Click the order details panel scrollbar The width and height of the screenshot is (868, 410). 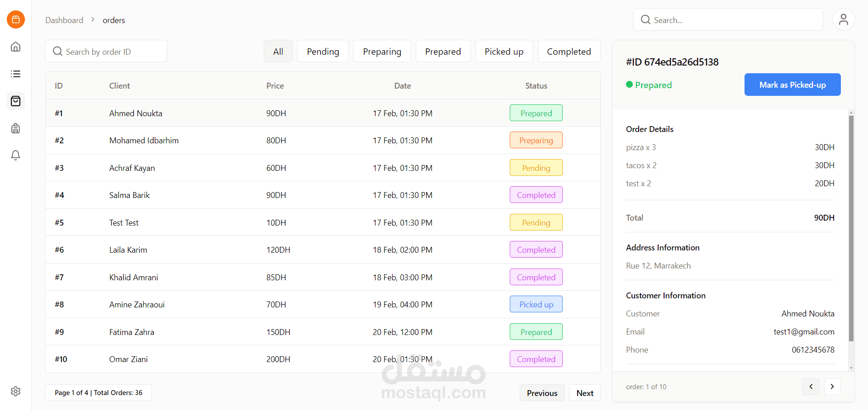(x=851, y=228)
